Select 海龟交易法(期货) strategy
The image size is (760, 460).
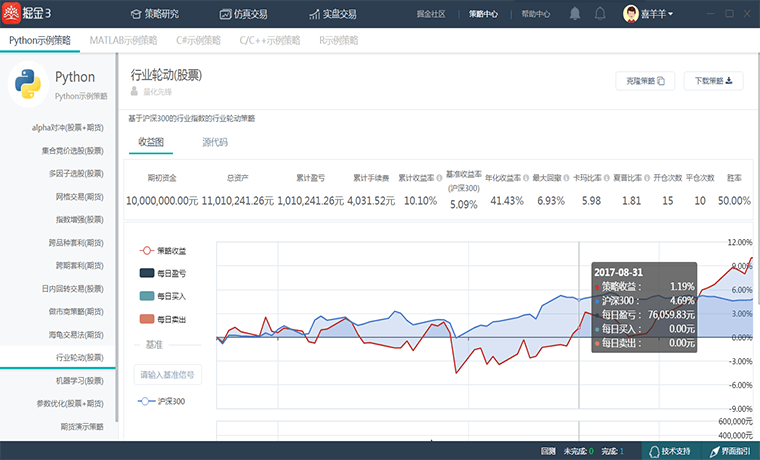76,335
